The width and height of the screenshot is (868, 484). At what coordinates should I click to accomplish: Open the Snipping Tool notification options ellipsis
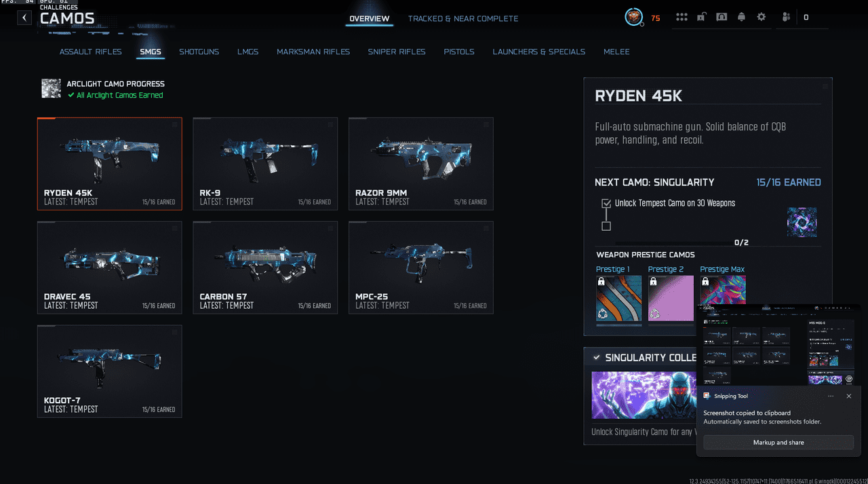point(831,396)
